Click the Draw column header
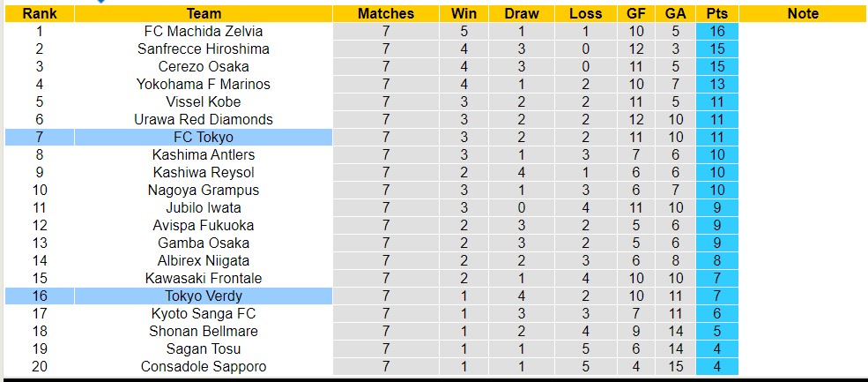Image resolution: width=868 pixels, height=382 pixels. 522,13
